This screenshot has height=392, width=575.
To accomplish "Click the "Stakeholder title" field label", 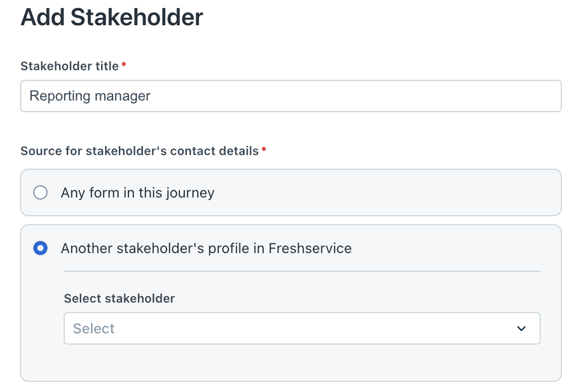I will pos(70,66).
